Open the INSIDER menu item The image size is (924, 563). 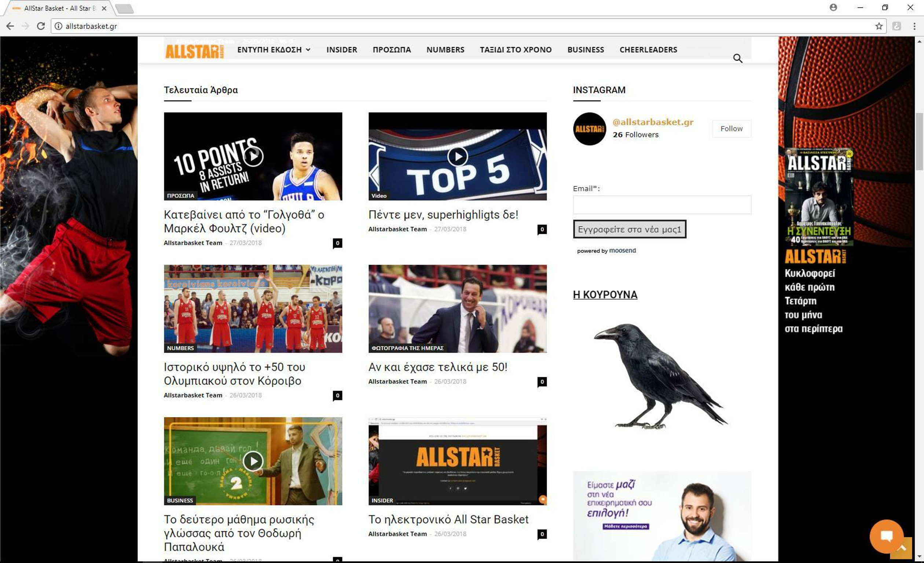coord(342,50)
